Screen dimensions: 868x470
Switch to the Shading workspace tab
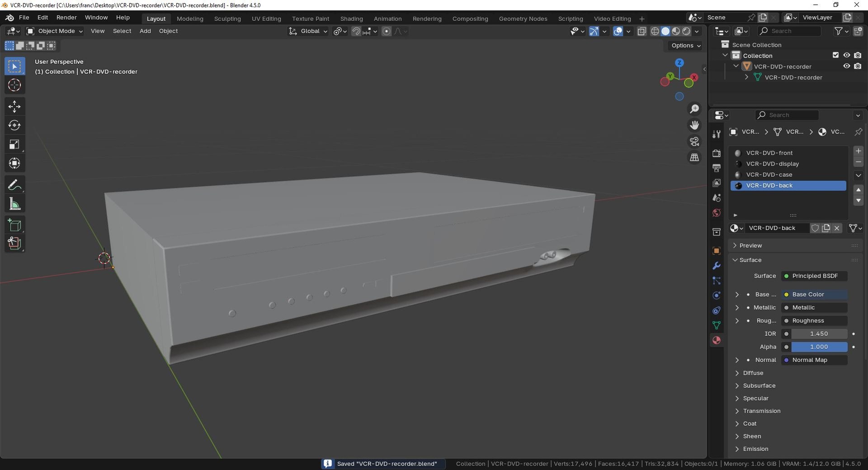click(351, 19)
